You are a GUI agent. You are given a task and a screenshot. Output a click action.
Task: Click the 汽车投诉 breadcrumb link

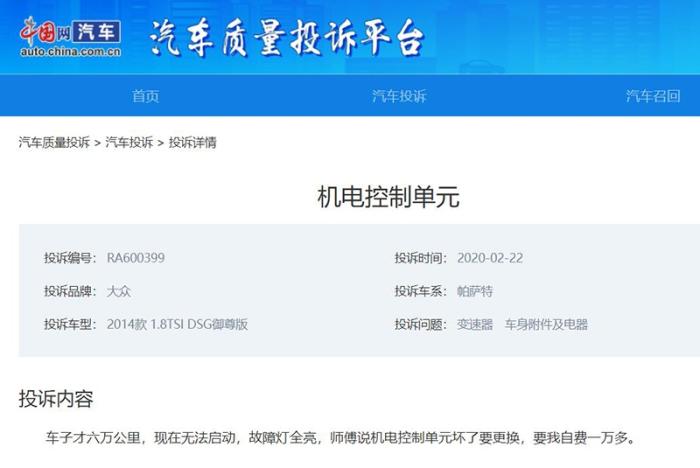(129, 142)
